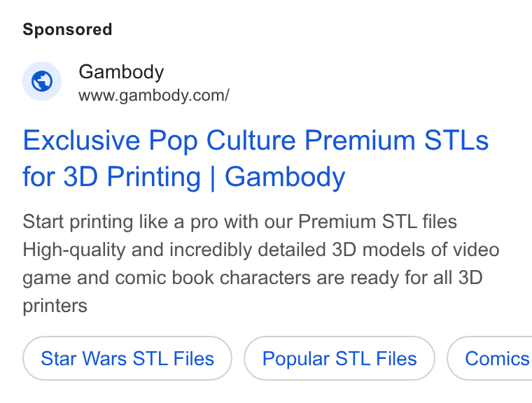This screenshot has height=403, width=532.
Task: Click the 'for 3D Printing | Gambody' headline line
Action: click(184, 177)
